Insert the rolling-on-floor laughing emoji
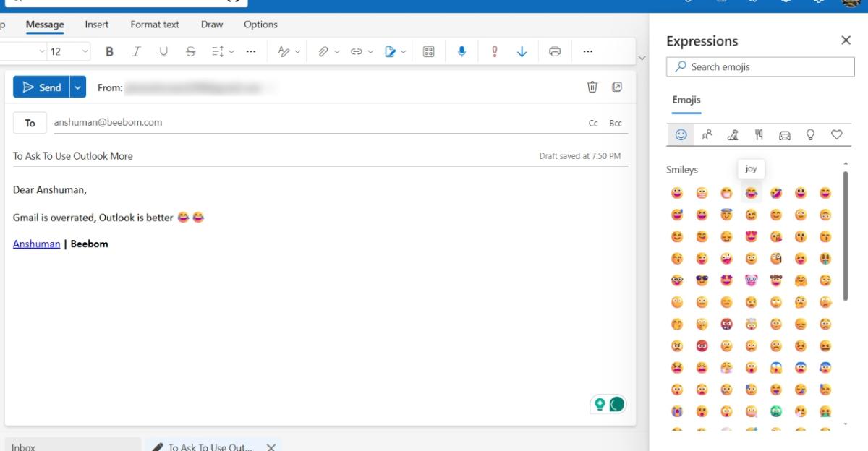This screenshot has height=451, width=868. coord(776,193)
